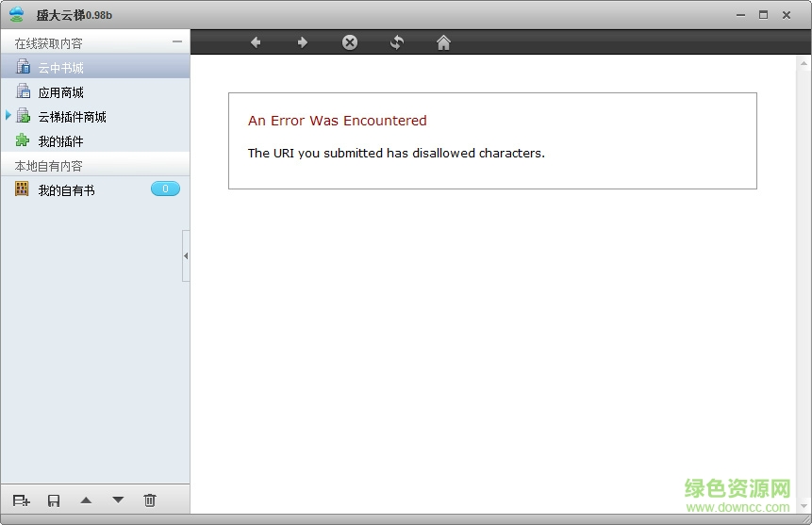Go back to the previous page
812x525 pixels.
click(x=256, y=42)
